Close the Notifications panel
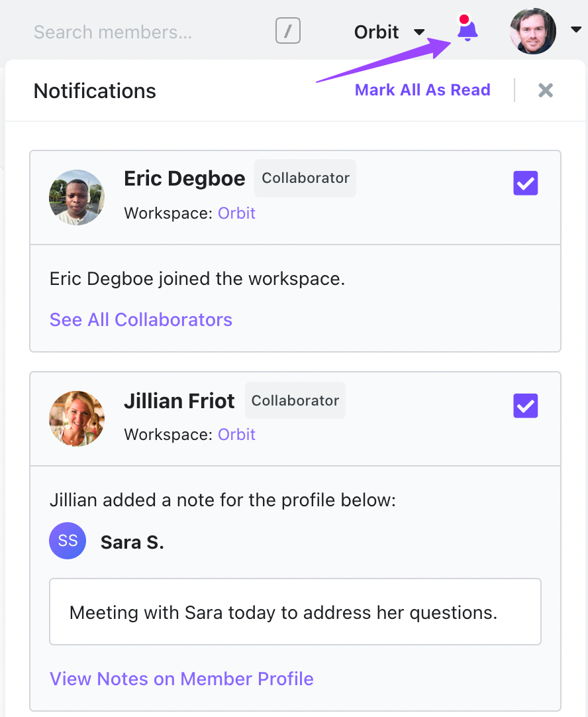Image resolution: width=588 pixels, height=717 pixels. (546, 90)
